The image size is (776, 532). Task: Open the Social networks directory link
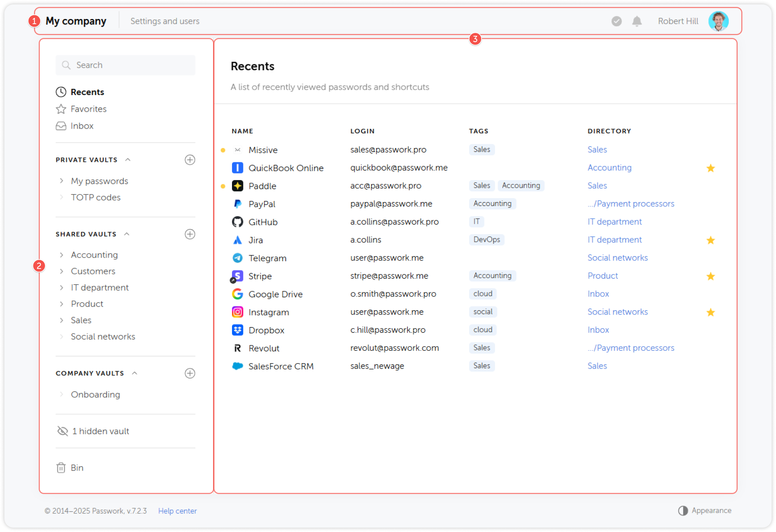pyautogui.click(x=617, y=257)
